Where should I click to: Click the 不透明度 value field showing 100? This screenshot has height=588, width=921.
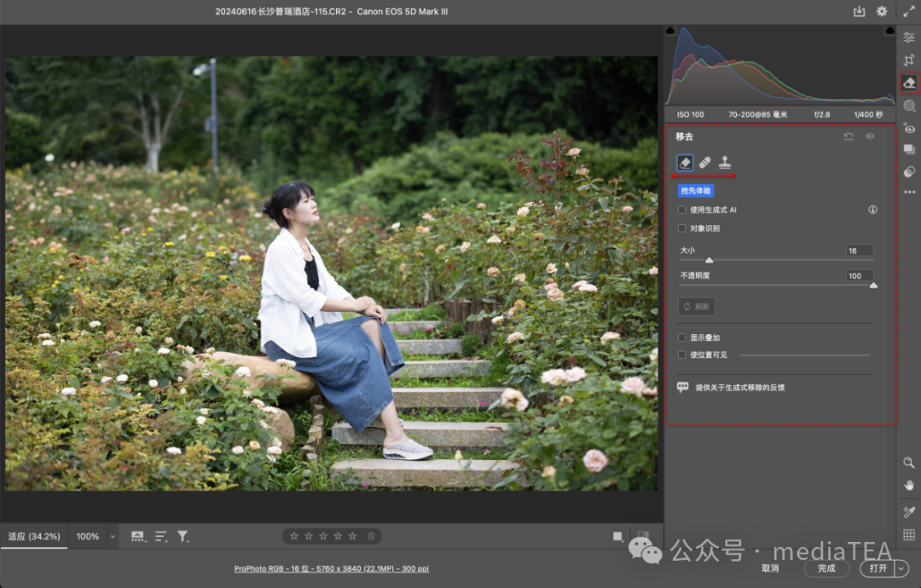click(860, 276)
